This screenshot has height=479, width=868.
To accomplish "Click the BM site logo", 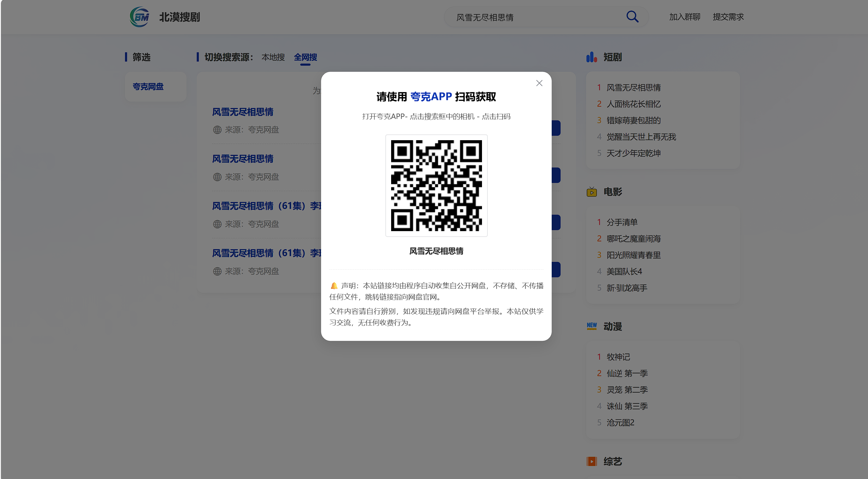I will click(x=139, y=17).
